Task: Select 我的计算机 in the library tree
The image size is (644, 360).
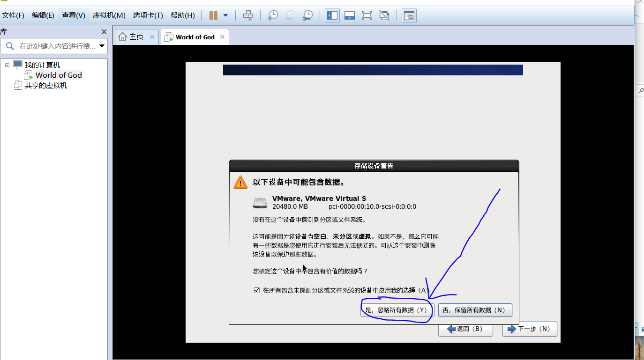Action: click(42, 65)
